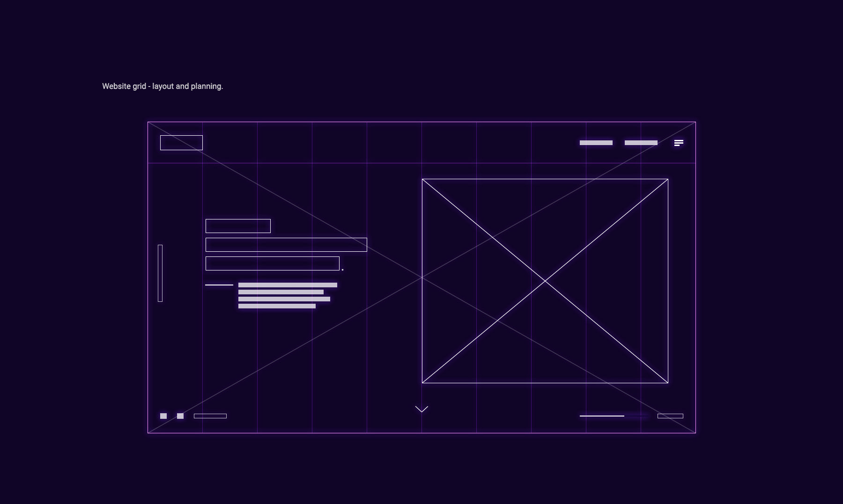843x504 pixels.
Task: Click the scroll-down chevron arrow
Action: (421, 409)
